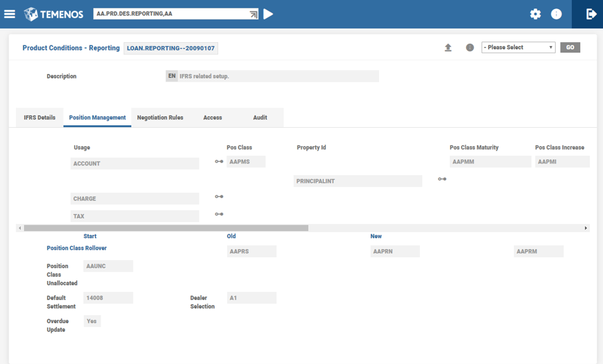
Task: Open the Negotiation Rules tab
Action: pos(160,117)
